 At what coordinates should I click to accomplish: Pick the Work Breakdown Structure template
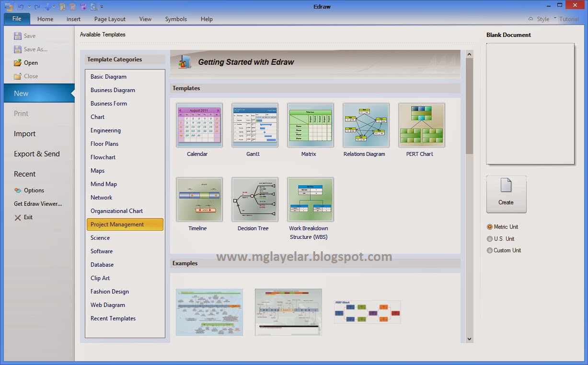pos(310,200)
